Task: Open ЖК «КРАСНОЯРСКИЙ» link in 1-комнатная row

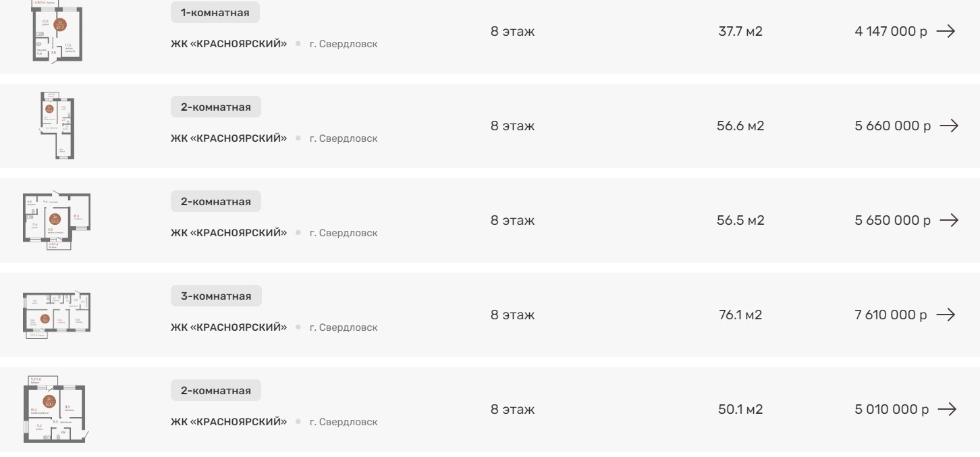Action: coord(229,44)
